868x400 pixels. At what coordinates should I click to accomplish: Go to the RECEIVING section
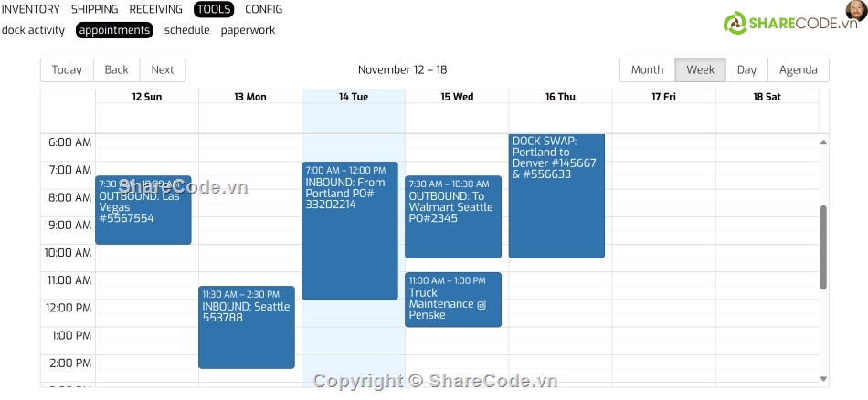pos(155,9)
